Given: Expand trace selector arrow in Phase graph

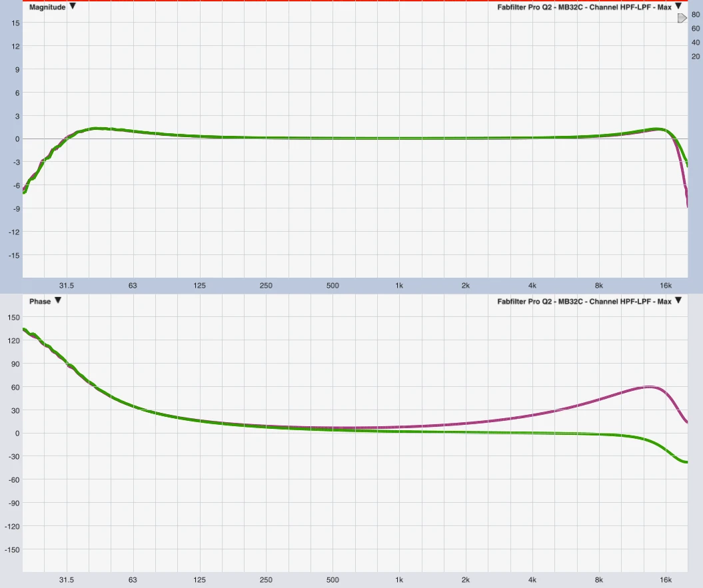Looking at the screenshot, I should [x=678, y=301].
